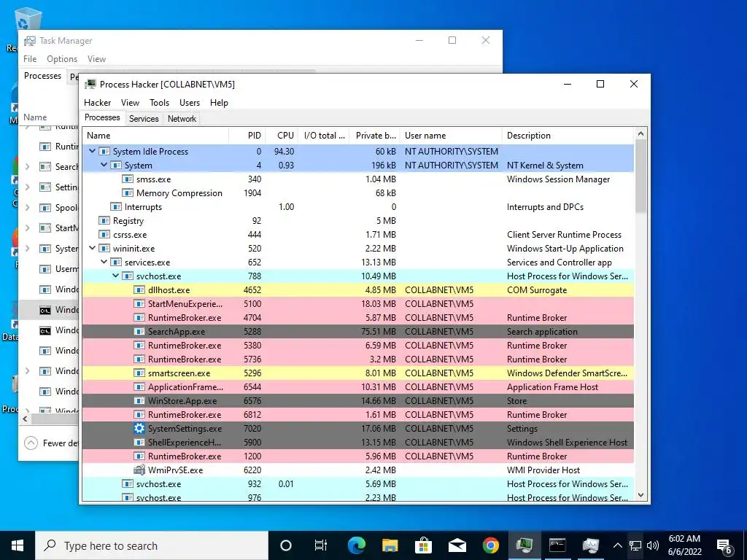This screenshot has width=747, height=560.
Task: Sort processes by the PID column
Action: click(247, 136)
